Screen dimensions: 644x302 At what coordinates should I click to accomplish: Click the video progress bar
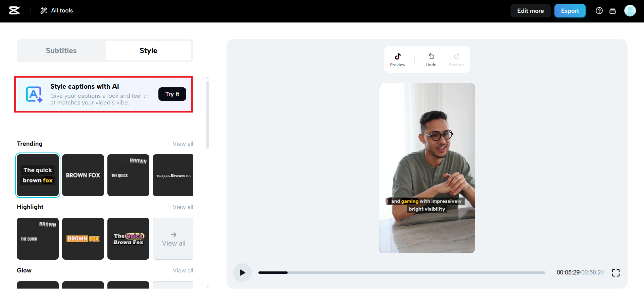(x=402, y=272)
